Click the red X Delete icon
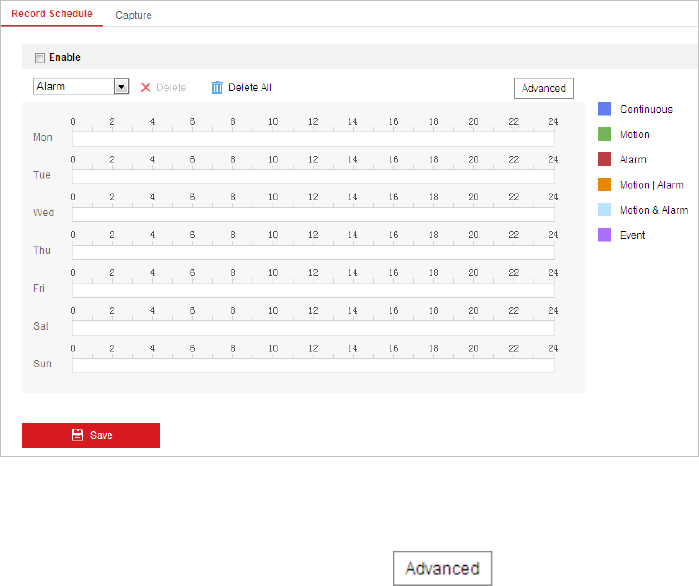 pos(145,87)
